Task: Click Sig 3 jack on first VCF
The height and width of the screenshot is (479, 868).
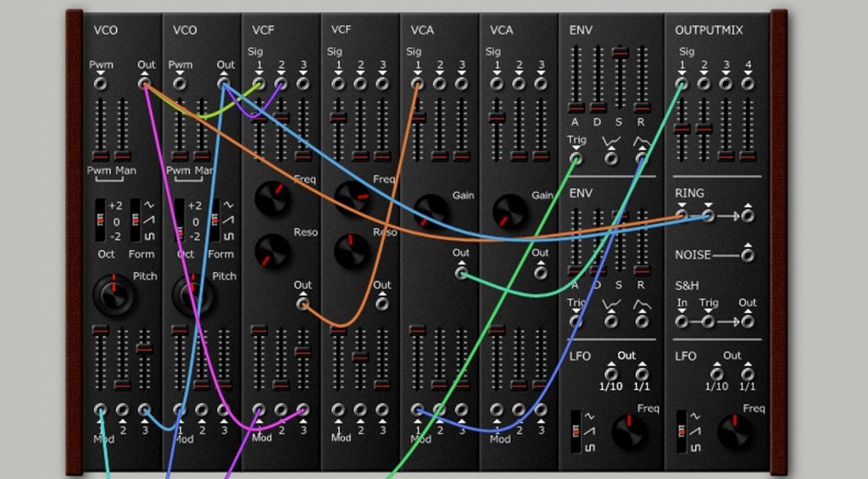Action: tap(303, 84)
